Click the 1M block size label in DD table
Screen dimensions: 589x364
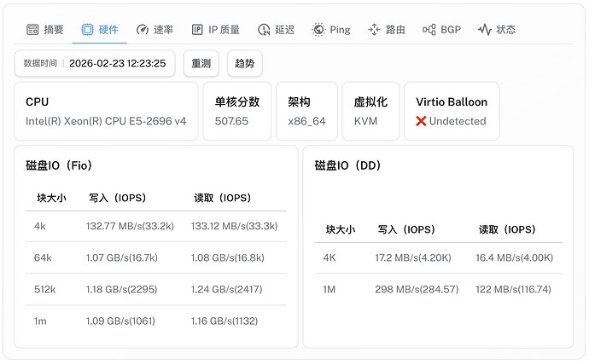pos(329,289)
